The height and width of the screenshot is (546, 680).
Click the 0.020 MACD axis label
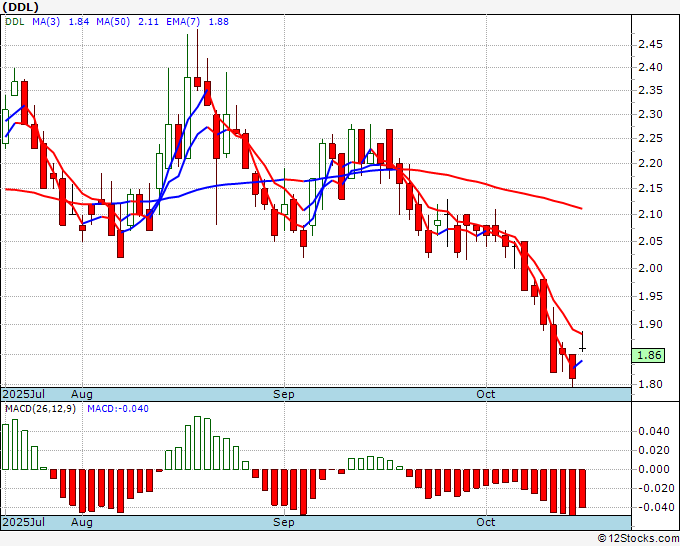coord(654,450)
